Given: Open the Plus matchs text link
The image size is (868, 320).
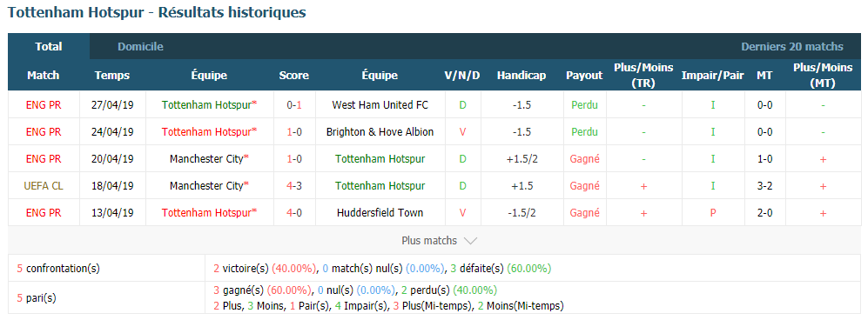Looking at the screenshot, I should click(429, 240).
